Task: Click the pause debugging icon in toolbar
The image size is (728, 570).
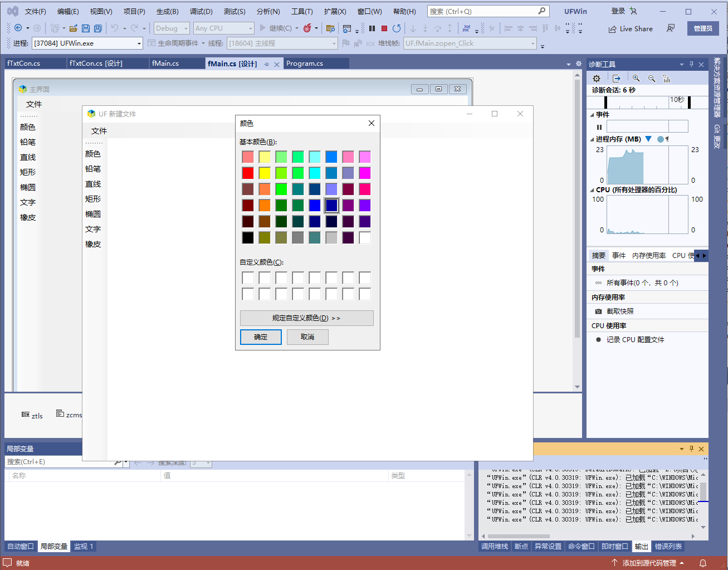Action: (x=372, y=28)
